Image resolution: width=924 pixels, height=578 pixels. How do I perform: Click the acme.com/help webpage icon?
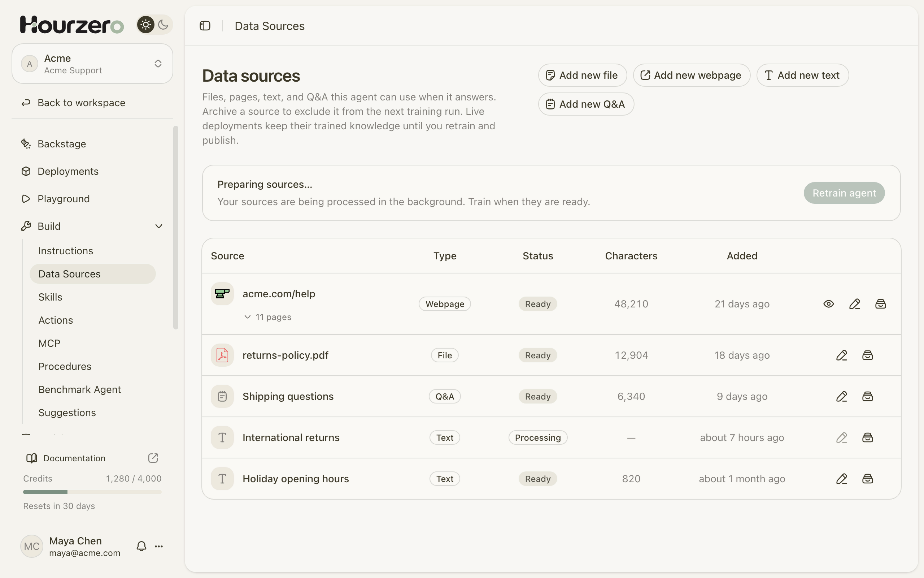[222, 294]
